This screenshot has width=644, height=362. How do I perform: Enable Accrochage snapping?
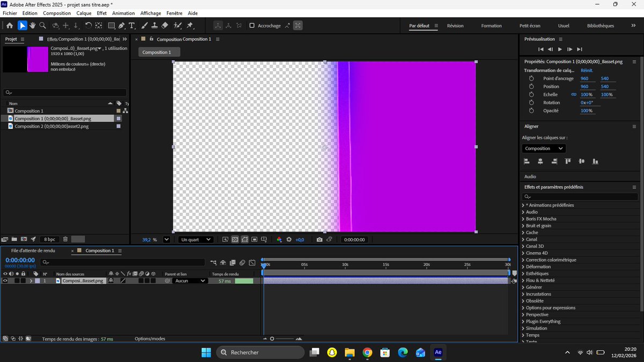click(x=251, y=25)
